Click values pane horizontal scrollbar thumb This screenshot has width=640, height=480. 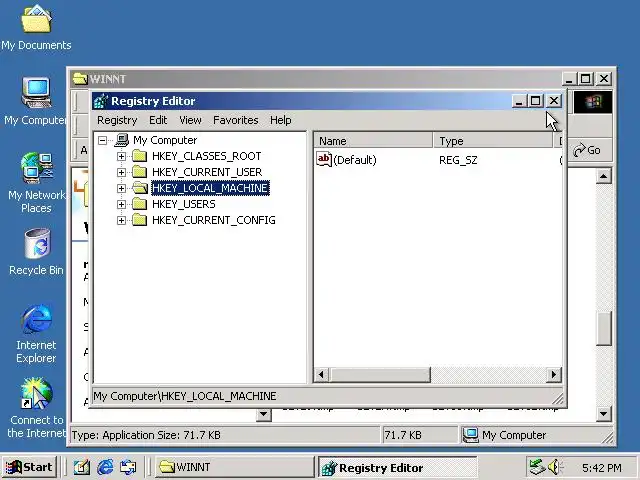coord(380,374)
